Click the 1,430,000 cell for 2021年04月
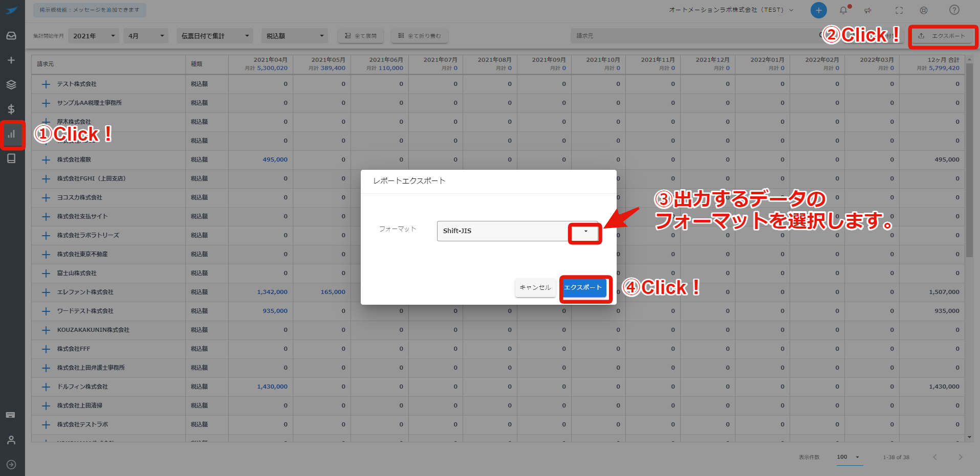Viewport: 980px width, 476px height. (272, 387)
